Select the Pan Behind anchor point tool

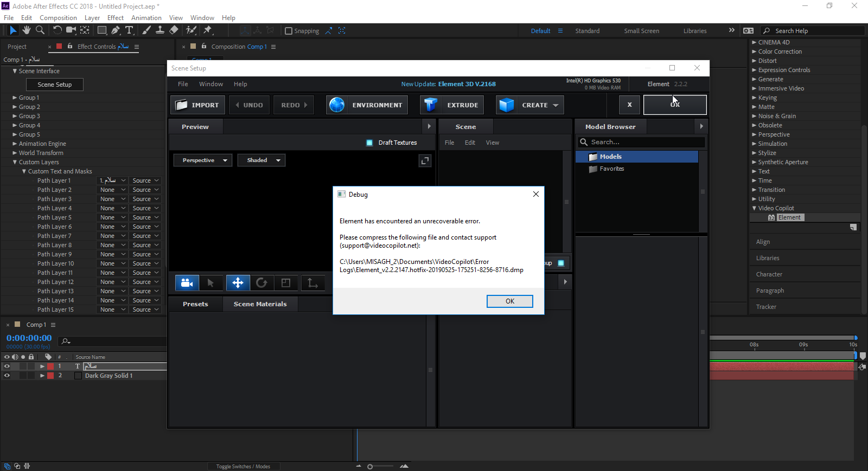coord(85,30)
